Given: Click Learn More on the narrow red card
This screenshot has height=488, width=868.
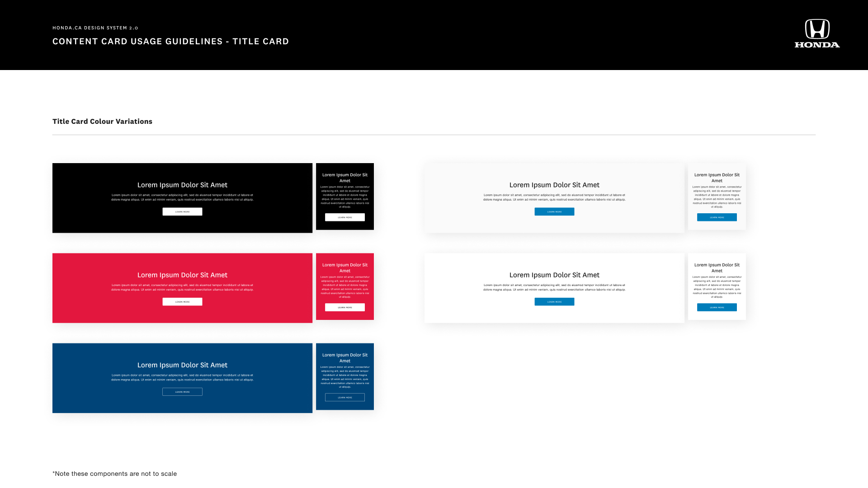Looking at the screenshot, I should point(345,307).
